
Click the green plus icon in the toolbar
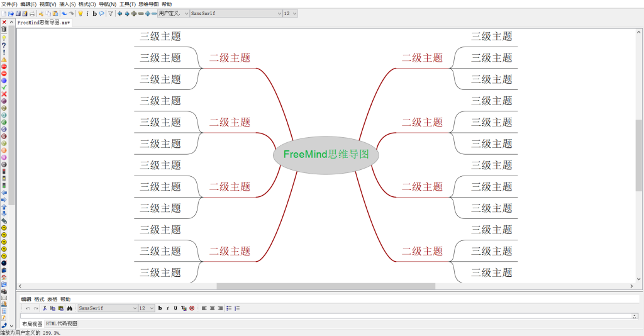pyautogui.click(x=134, y=14)
